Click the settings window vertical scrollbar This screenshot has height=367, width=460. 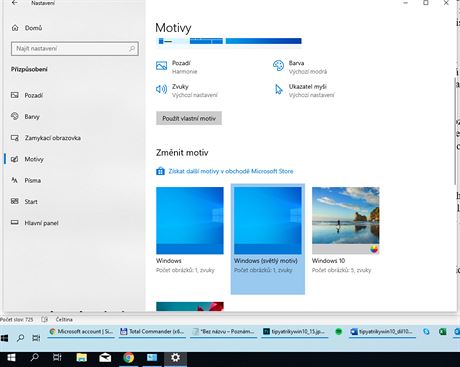pos(455,131)
